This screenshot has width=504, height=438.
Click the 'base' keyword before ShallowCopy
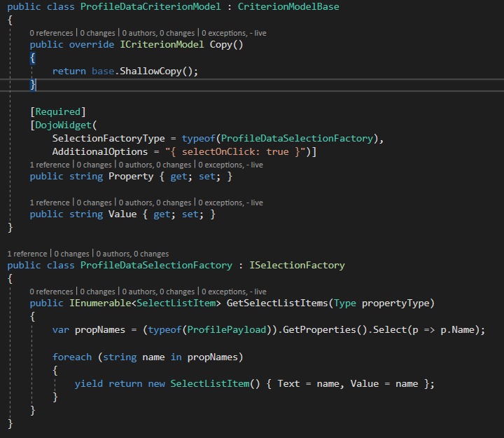[x=103, y=71]
